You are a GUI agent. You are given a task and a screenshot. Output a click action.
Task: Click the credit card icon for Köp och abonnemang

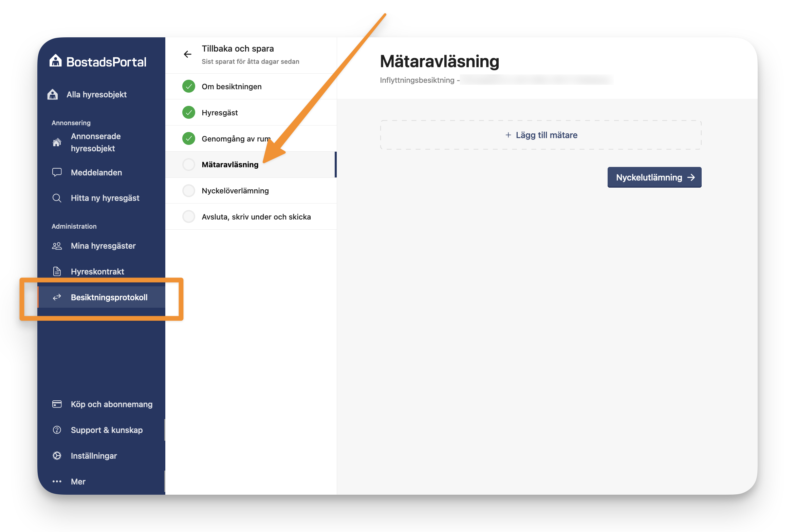(x=57, y=404)
